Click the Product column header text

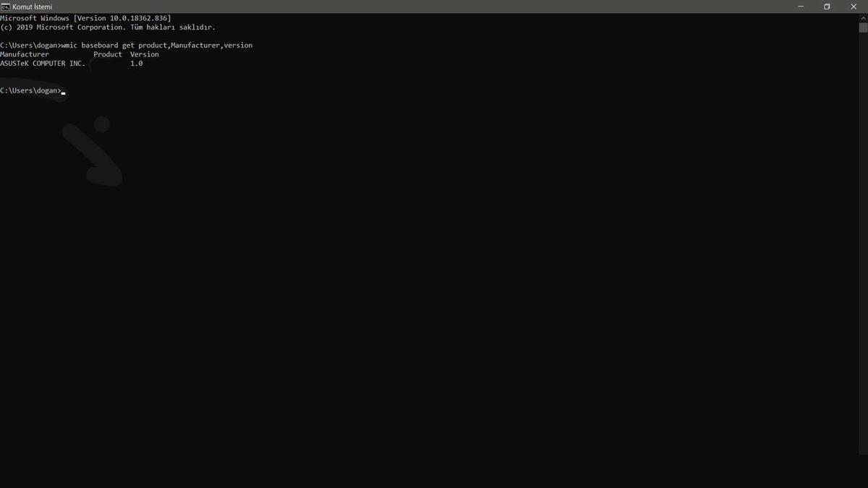107,53
